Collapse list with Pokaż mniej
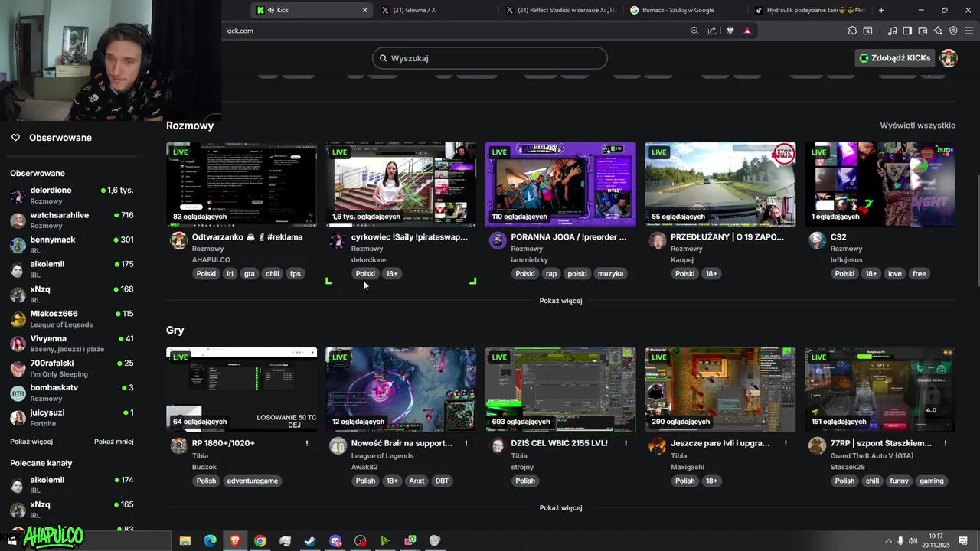Viewport: 980px width, 551px height. (114, 442)
